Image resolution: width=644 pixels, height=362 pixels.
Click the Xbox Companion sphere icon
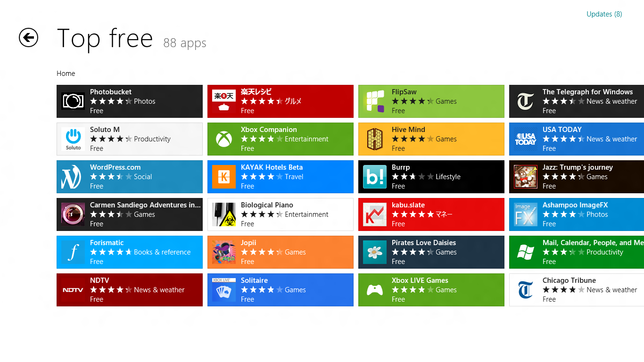tap(224, 139)
